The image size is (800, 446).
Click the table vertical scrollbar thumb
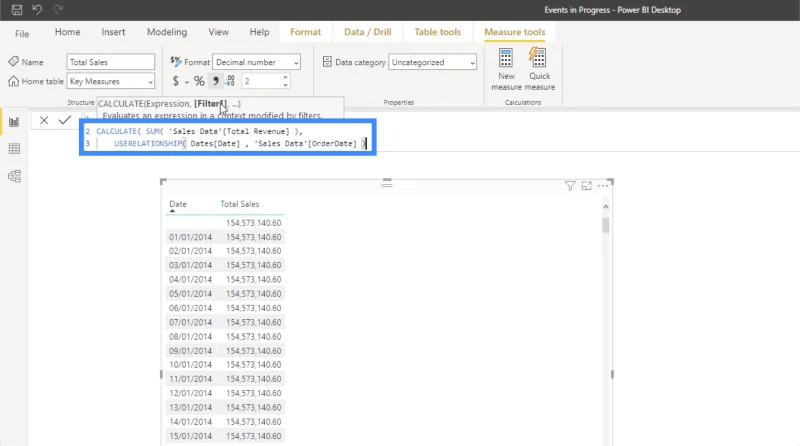tap(606, 225)
